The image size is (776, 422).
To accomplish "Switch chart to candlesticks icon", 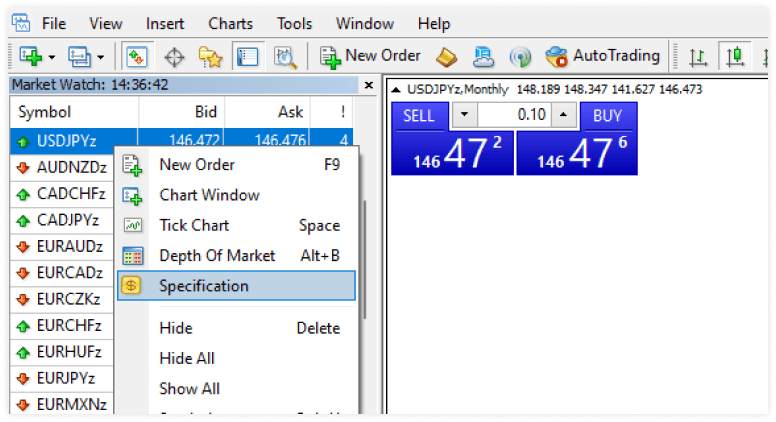I will coord(736,57).
